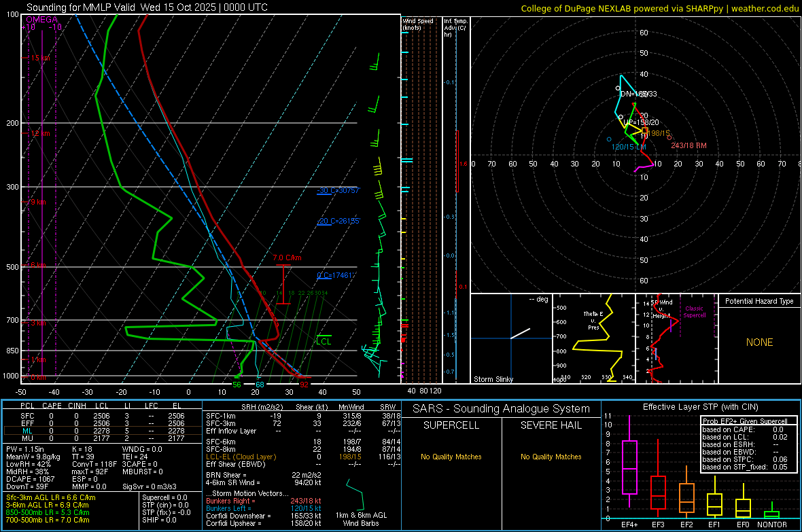Click the green LCL marker label
The height and width of the screenshot is (532, 802).
tap(324, 342)
